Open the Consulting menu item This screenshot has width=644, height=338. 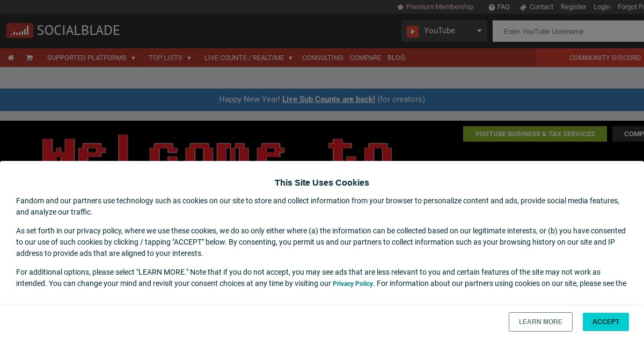[x=323, y=58]
